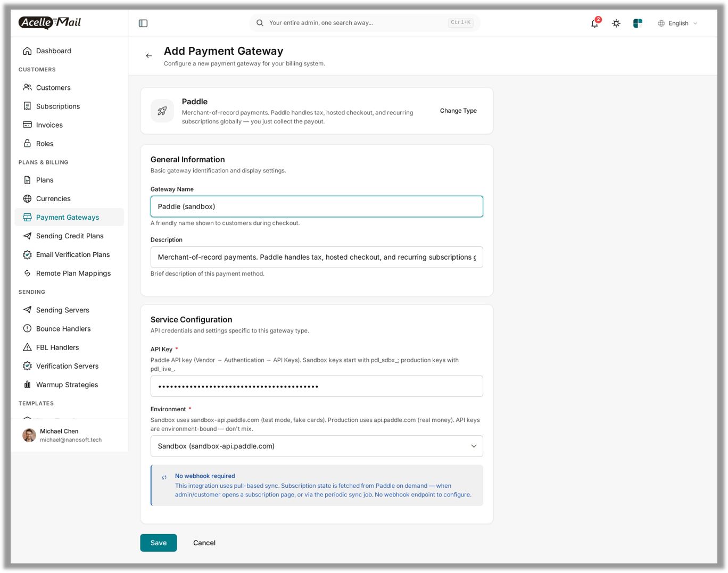
Task: Click the Roles lock icon
Action: tap(27, 143)
